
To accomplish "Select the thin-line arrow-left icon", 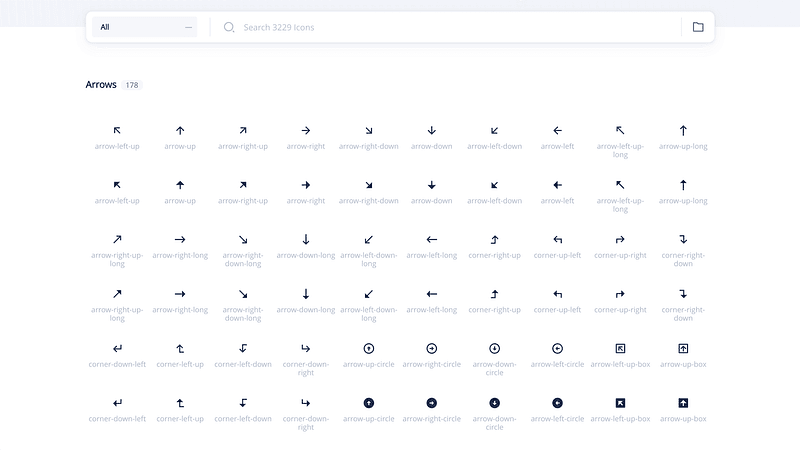I will [x=558, y=131].
